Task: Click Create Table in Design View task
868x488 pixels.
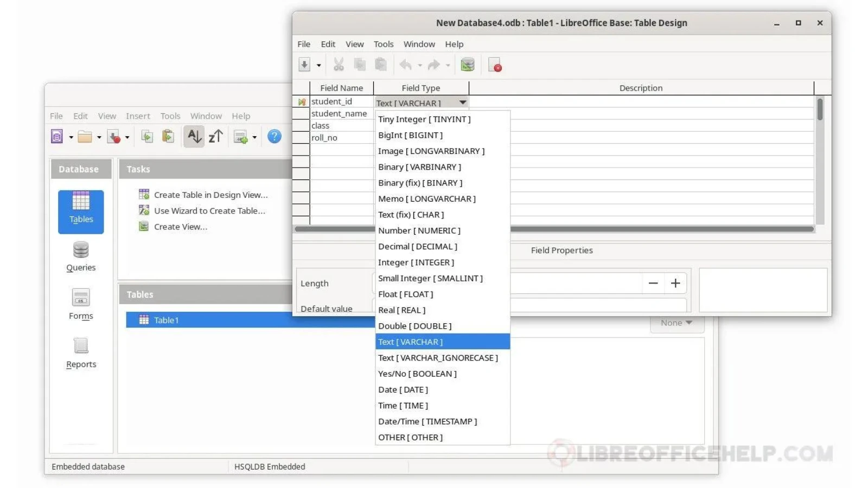Action: pyautogui.click(x=204, y=195)
